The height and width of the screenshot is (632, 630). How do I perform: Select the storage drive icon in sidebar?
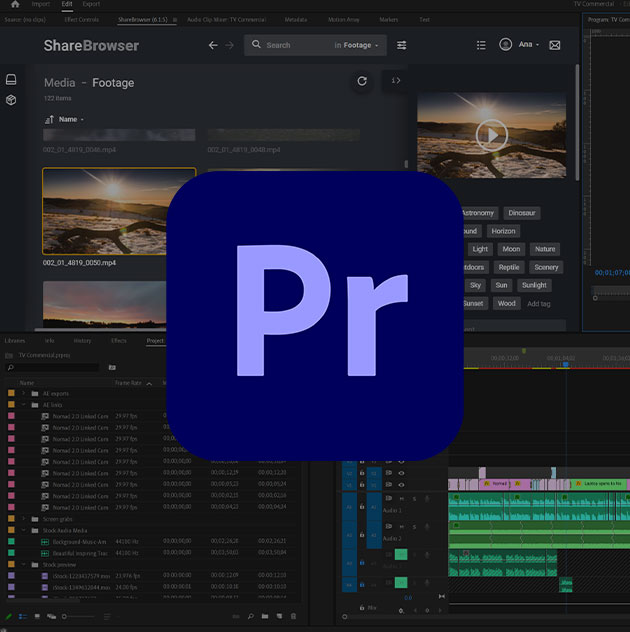[11, 79]
